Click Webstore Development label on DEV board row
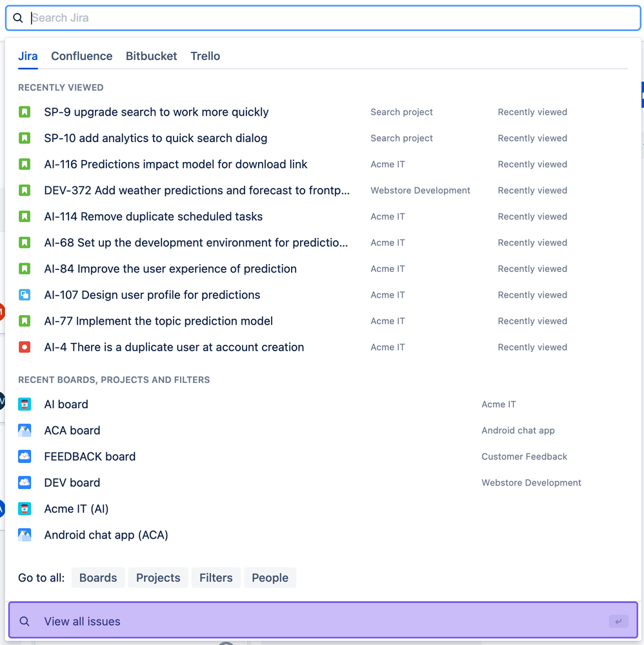 pos(531,482)
